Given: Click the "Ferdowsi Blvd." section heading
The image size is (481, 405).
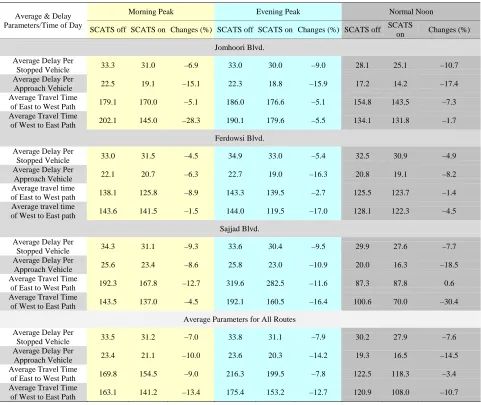Looking at the screenshot, I should click(x=239, y=138).
